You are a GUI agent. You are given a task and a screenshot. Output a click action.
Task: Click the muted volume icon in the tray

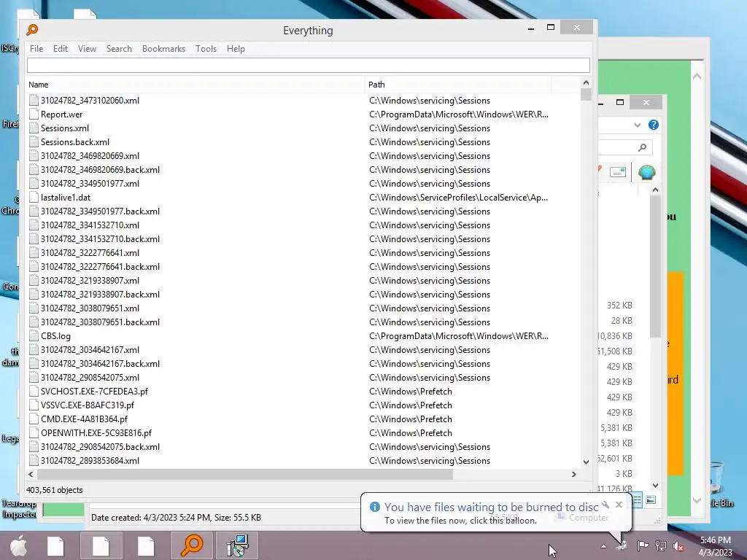(x=678, y=546)
